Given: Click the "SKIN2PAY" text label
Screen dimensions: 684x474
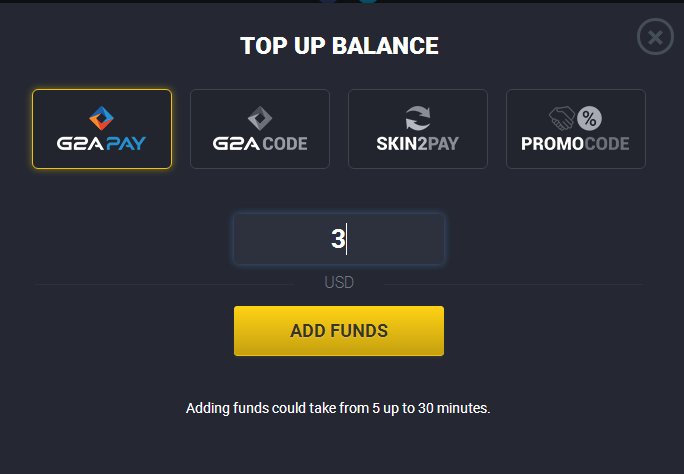Looking at the screenshot, I should pos(418,144).
